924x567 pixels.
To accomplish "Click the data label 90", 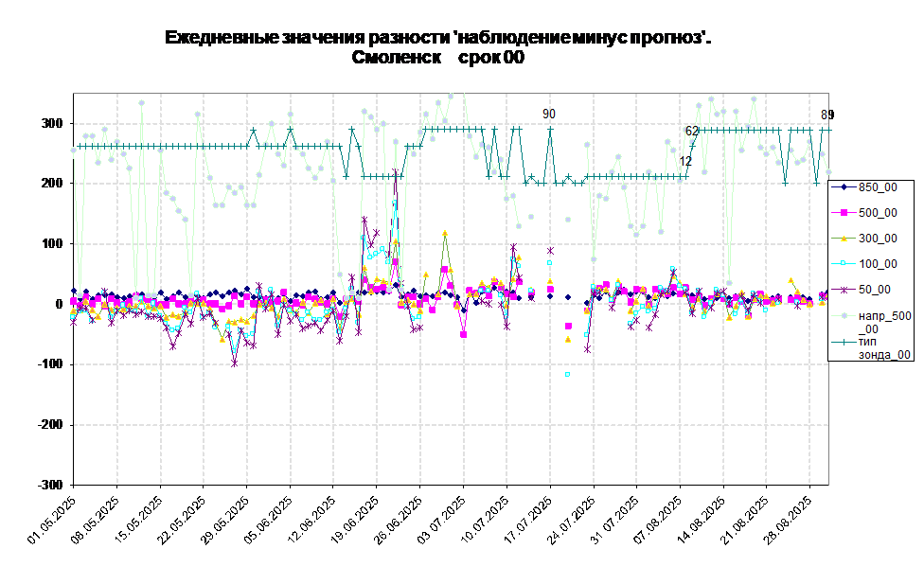I will click(549, 115).
